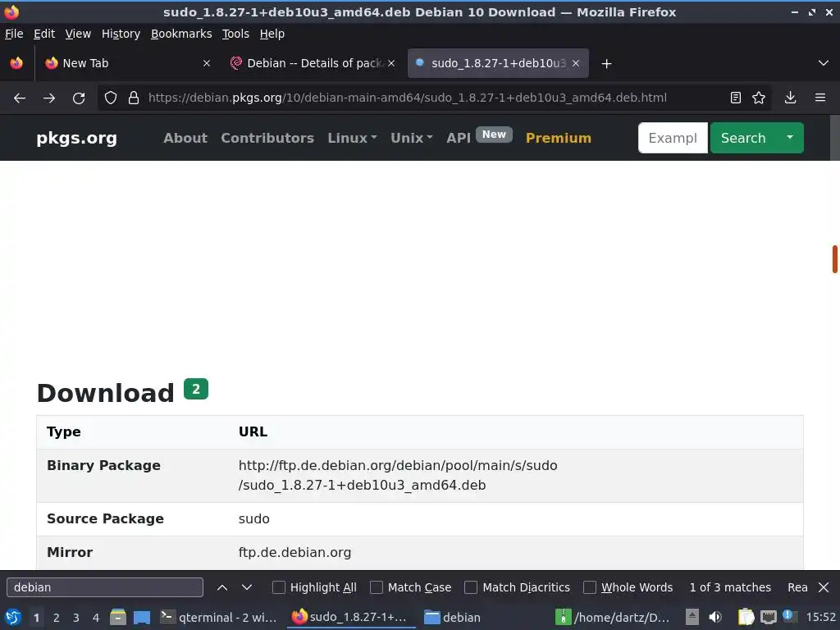Screen dimensions: 840x630
Task: Close the find bar
Action: [x=824, y=587]
